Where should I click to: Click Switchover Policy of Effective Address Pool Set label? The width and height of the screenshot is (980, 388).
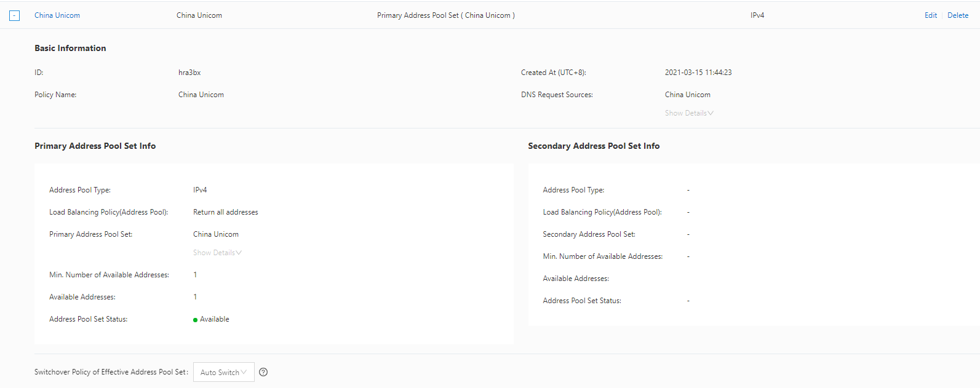click(x=111, y=372)
